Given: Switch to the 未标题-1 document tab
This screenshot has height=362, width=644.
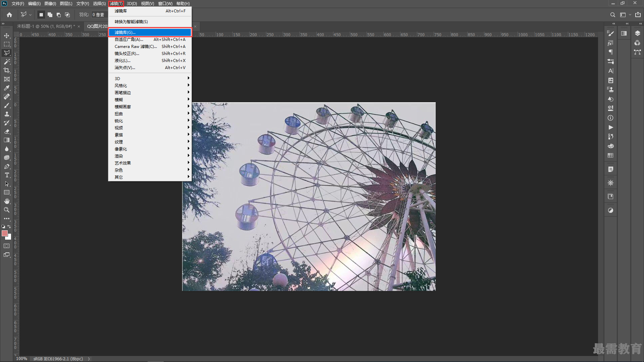Looking at the screenshot, I should (46, 26).
